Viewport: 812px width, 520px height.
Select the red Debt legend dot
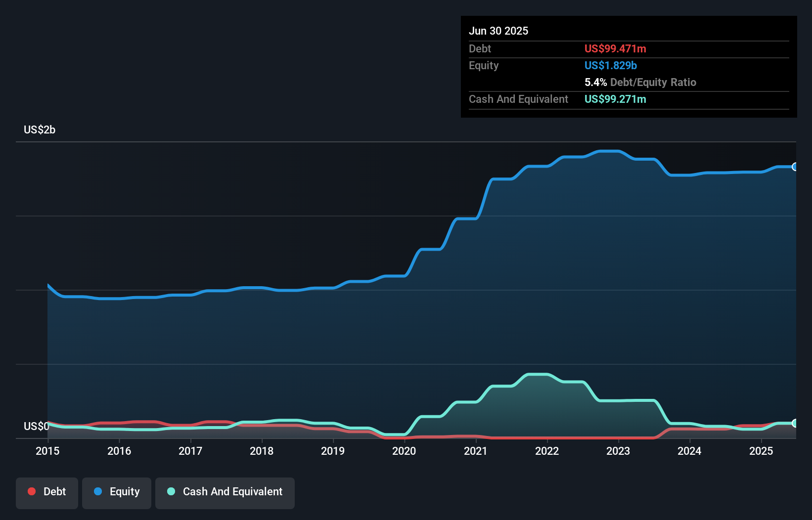point(31,491)
